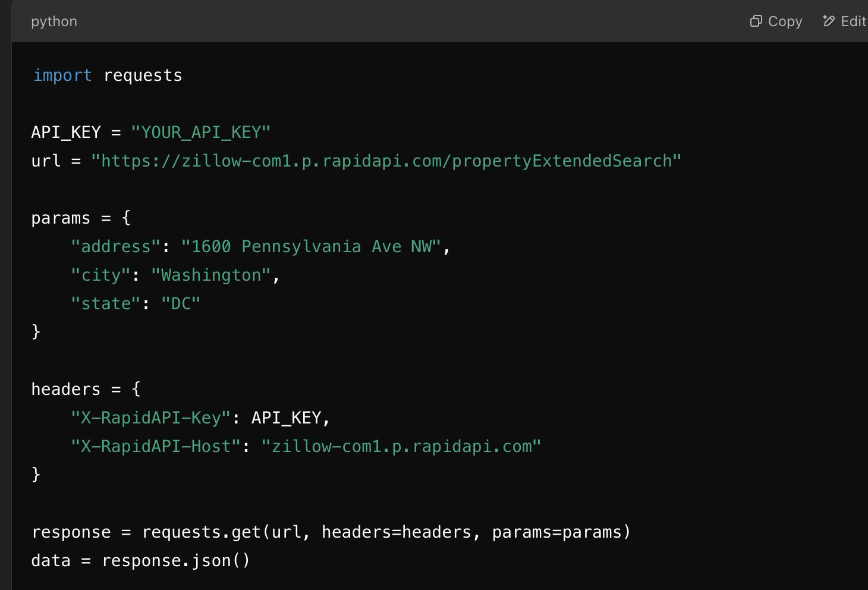Image resolution: width=868 pixels, height=590 pixels.
Task: Click the url variable name at the assignment
Action: pos(46,161)
